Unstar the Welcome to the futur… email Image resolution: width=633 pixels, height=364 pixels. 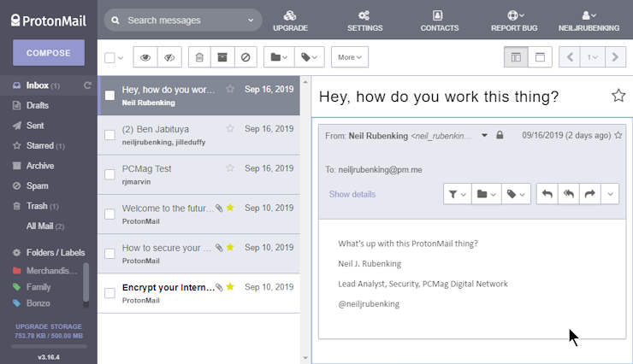pyautogui.click(x=230, y=208)
